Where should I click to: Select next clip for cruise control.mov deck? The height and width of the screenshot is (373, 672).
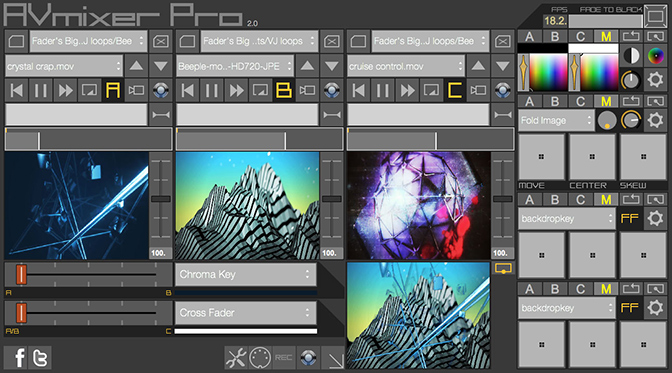tap(503, 66)
